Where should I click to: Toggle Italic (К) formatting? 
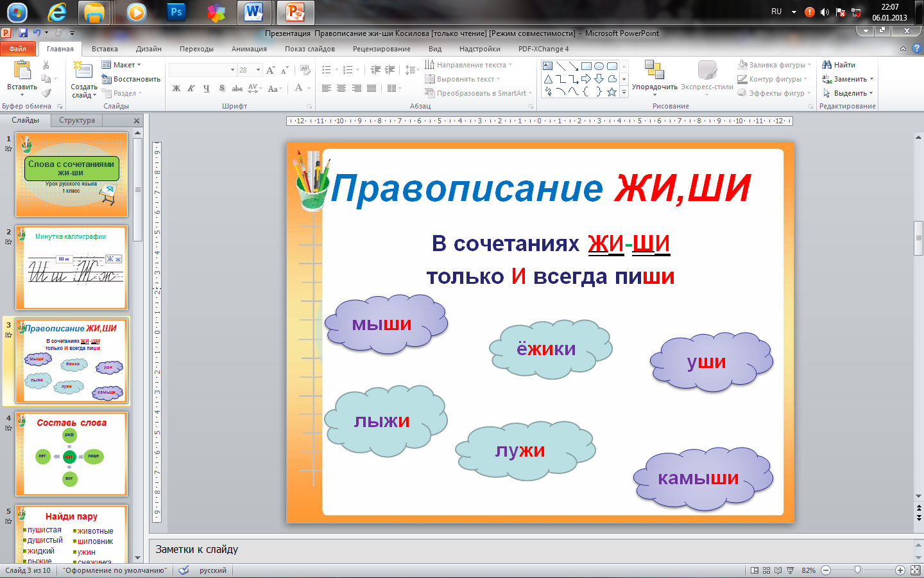click(x=191, y=89)
